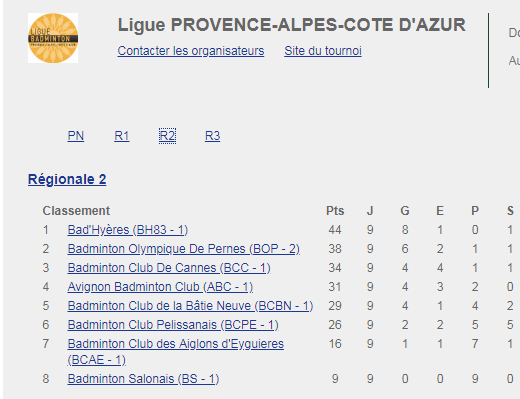Viewport: 520px width, 399px height.
Task: Open Badminton Club Pelissanais (BCPE - 1)
Action: click(x=173, y=325)
